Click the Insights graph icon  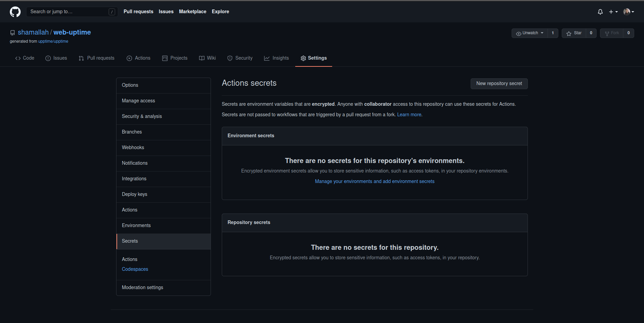(x=267, y=58)
